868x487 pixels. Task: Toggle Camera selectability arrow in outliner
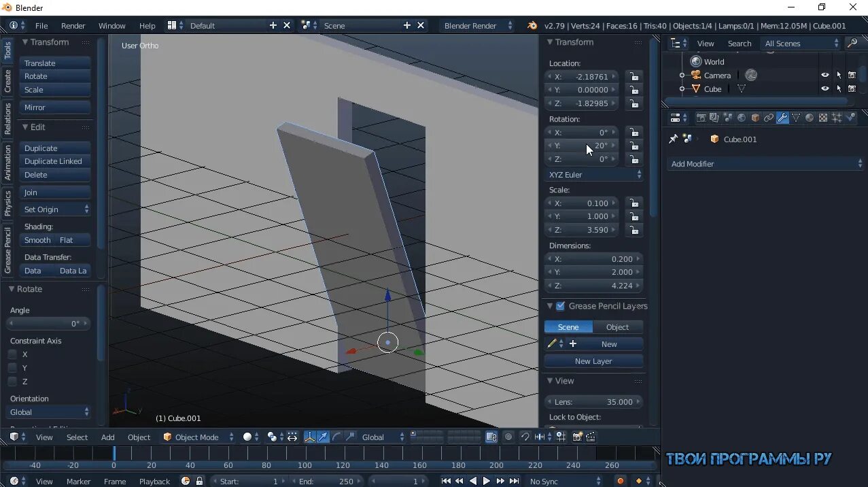[839, 75]
